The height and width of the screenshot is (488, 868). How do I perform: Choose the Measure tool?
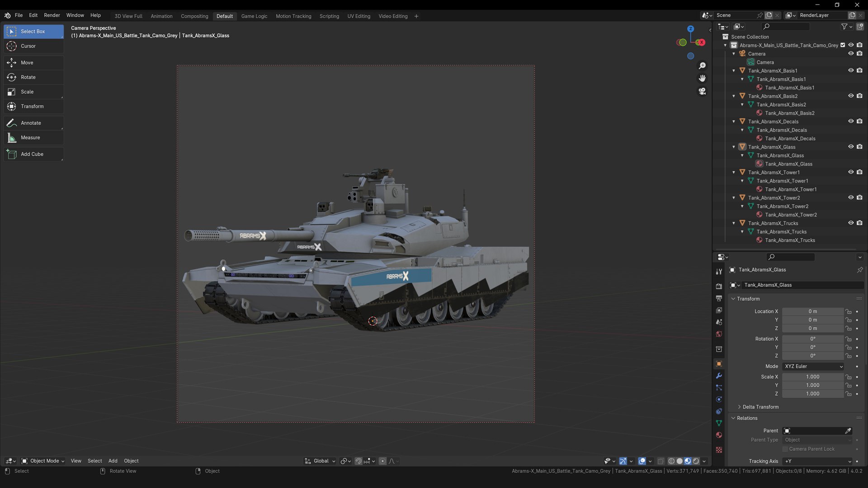pyautogui.click(x=33, y=137)
